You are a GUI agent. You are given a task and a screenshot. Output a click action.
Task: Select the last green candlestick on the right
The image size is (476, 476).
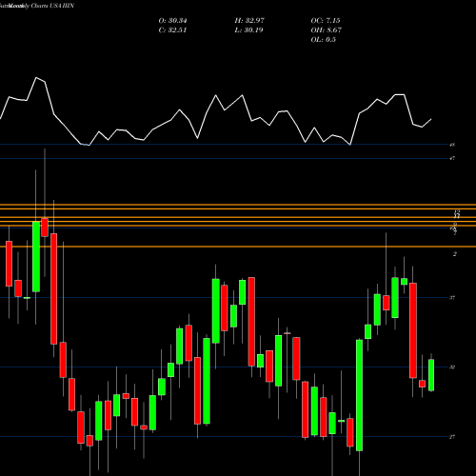pos(431,375)
